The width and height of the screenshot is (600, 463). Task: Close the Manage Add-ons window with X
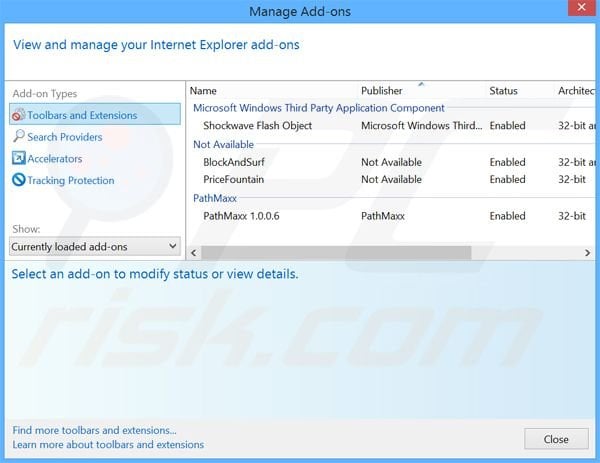click(x=581, y=8)
